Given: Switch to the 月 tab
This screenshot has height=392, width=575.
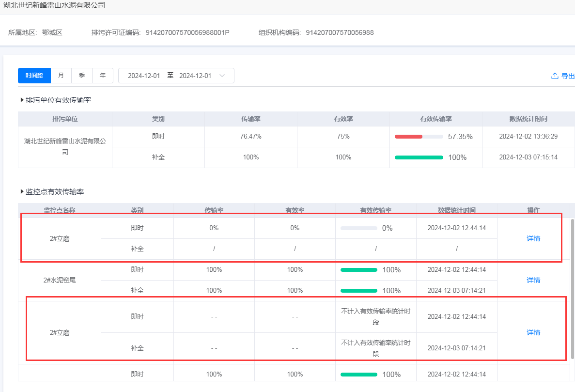Looking at the screenshot, I should click(61, 76).
